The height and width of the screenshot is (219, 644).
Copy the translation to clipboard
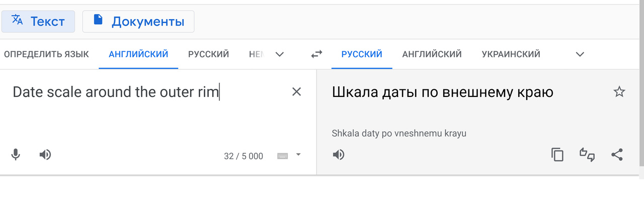tap(557, 155)
